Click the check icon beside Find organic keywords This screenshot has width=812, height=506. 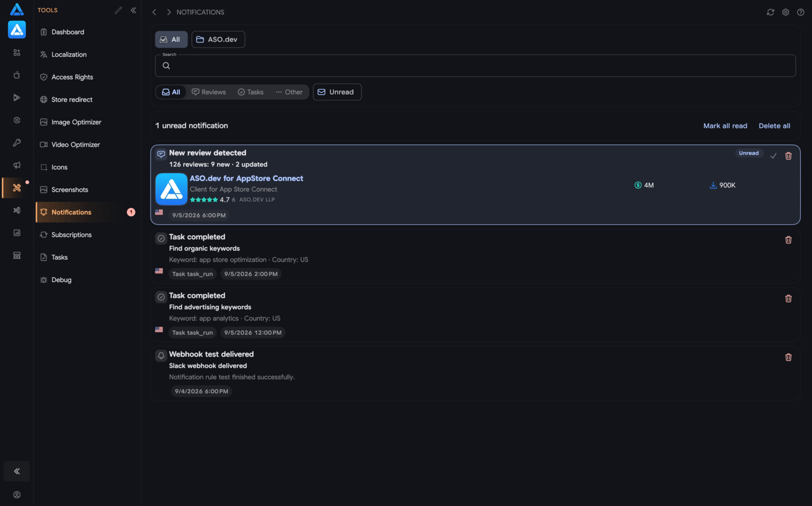(x=161, y=238)
